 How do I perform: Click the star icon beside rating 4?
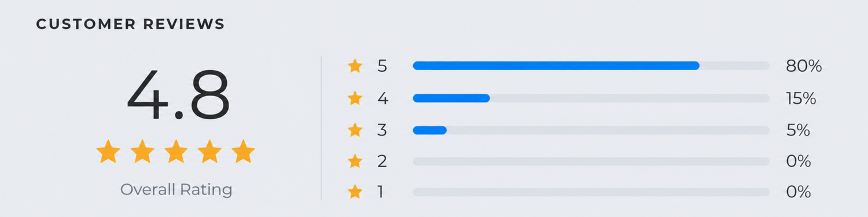(x=355, y=98)
